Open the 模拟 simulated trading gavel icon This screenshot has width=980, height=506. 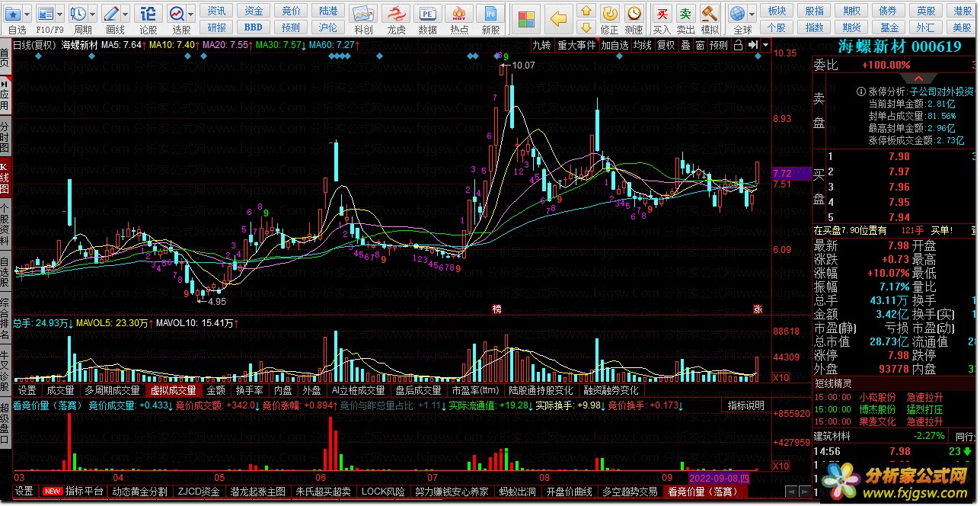coord(710,14)
